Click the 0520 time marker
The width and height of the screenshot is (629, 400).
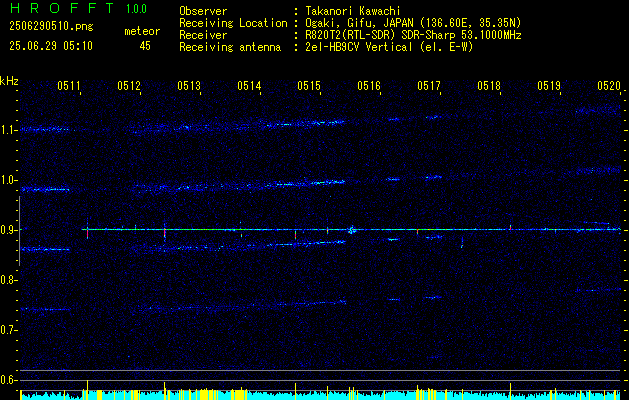pyautogui.click(x=609, y=85)
